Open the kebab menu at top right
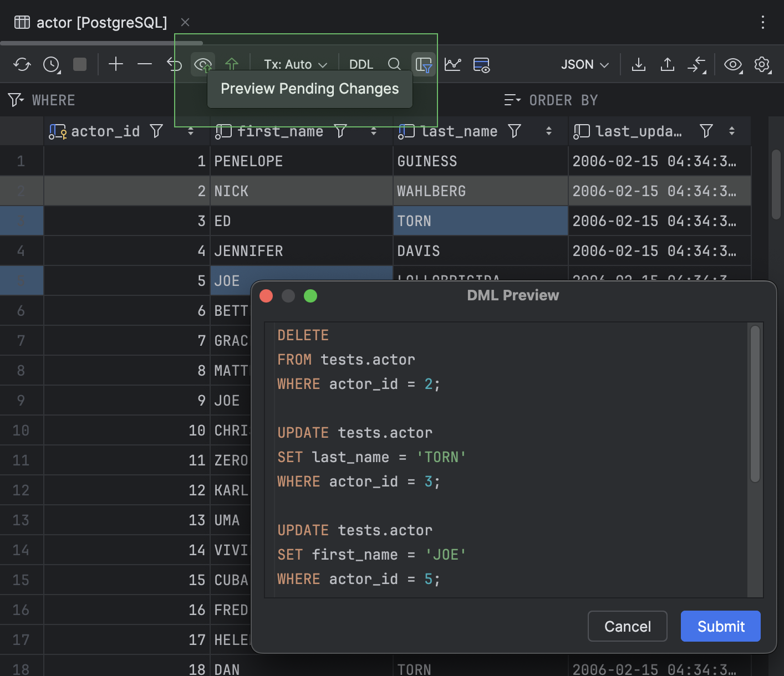This screenshot has width=784, height=676. (x=762, y=22)
